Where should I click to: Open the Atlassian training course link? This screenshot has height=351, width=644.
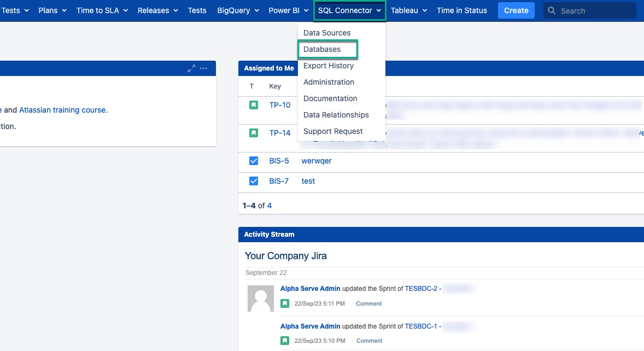(x=63, y=110)
